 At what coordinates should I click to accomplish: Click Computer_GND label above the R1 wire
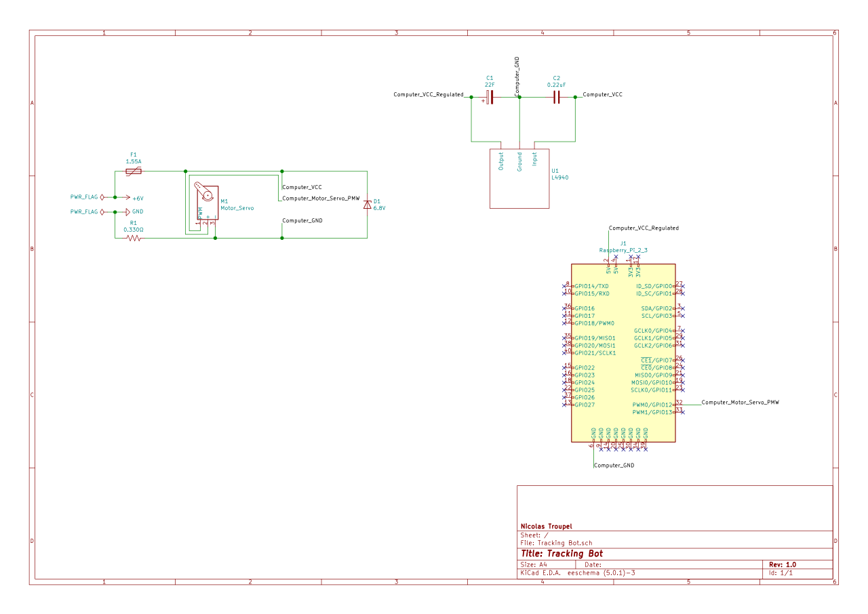click(x=302, y=221)
